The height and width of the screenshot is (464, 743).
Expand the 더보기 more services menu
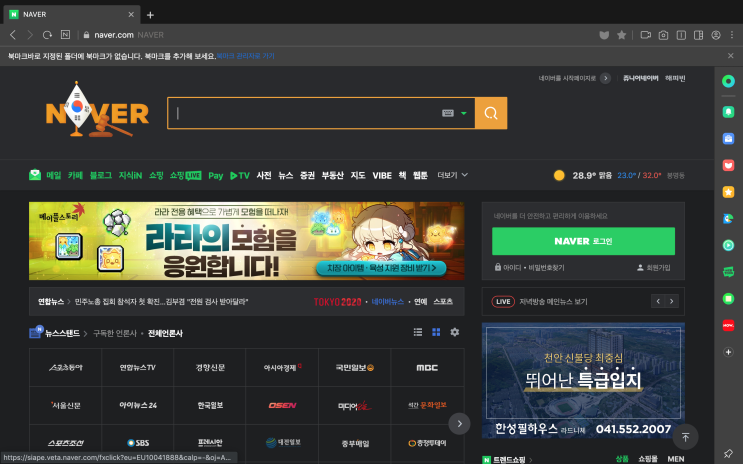(x=453, y=175)
